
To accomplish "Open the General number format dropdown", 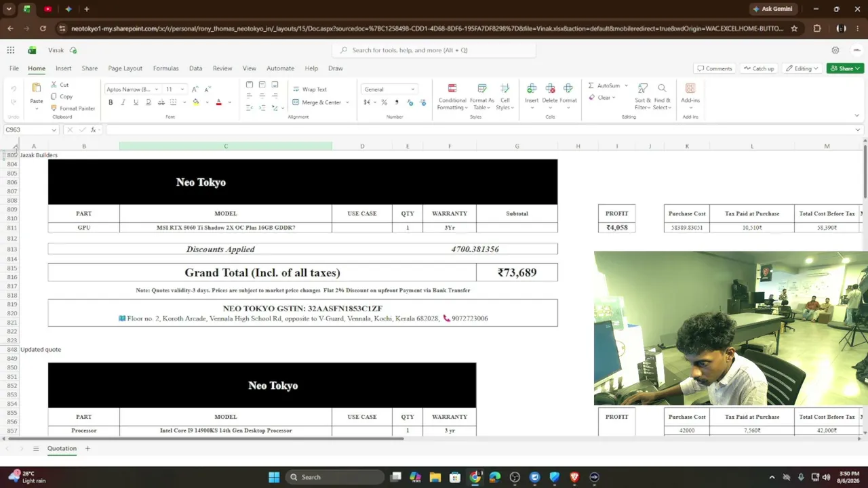I will tap(389, 89).
